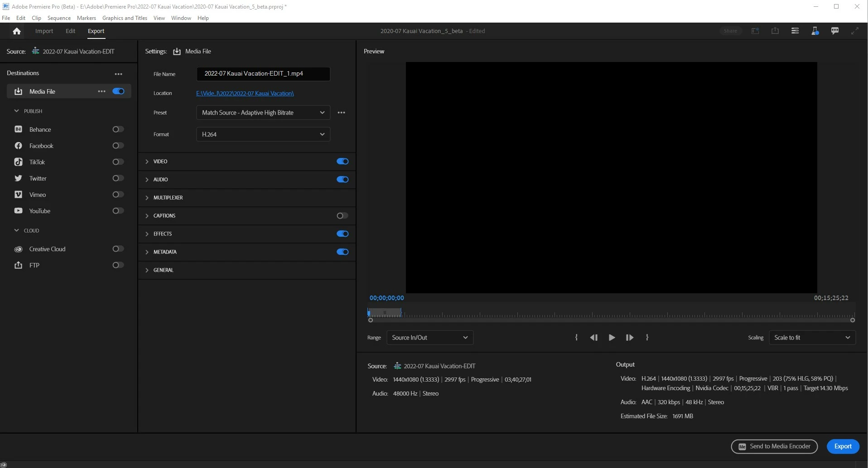Click the blue Export button
The width and height of the screenshot is (868, 468).
click(843, 446)
